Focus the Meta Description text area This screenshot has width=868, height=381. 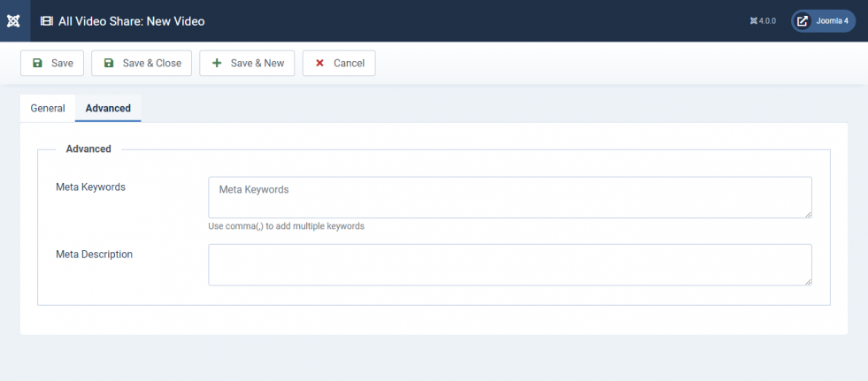(510, 265)
